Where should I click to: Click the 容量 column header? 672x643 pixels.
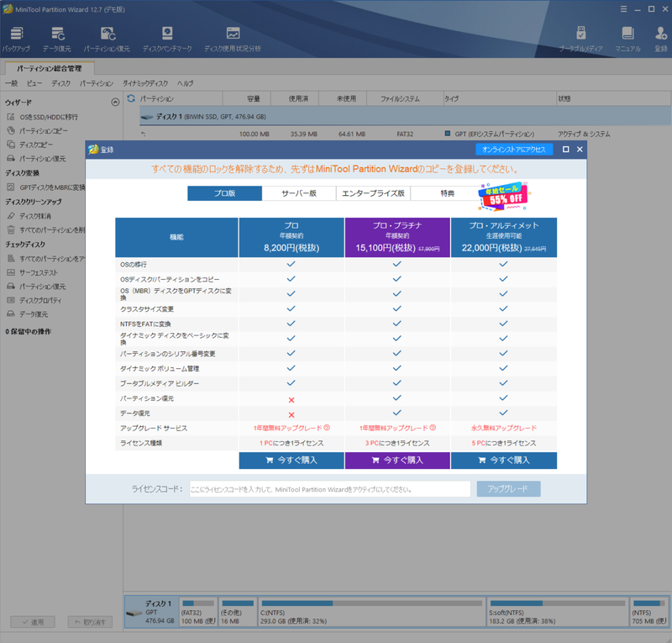click(247, 98)
